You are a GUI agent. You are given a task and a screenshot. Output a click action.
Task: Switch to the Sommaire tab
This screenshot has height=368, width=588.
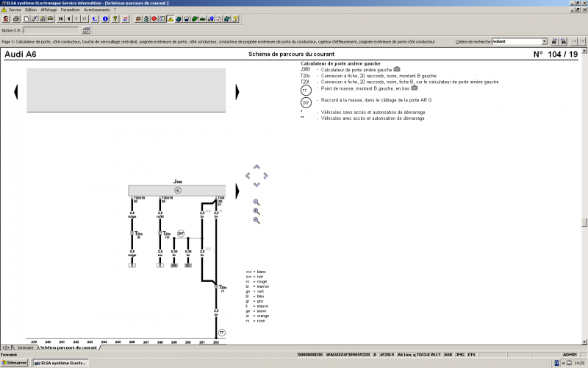click(25, 347)
